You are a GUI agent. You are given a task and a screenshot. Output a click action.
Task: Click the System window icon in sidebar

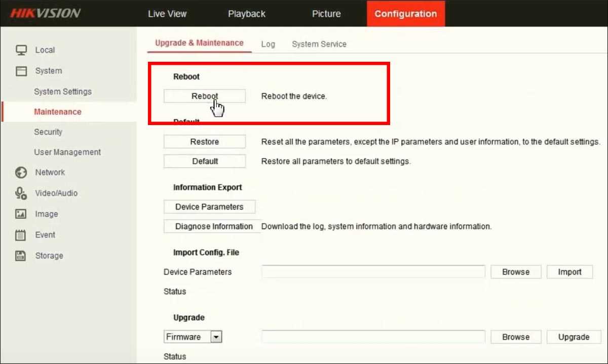(21, 71)
